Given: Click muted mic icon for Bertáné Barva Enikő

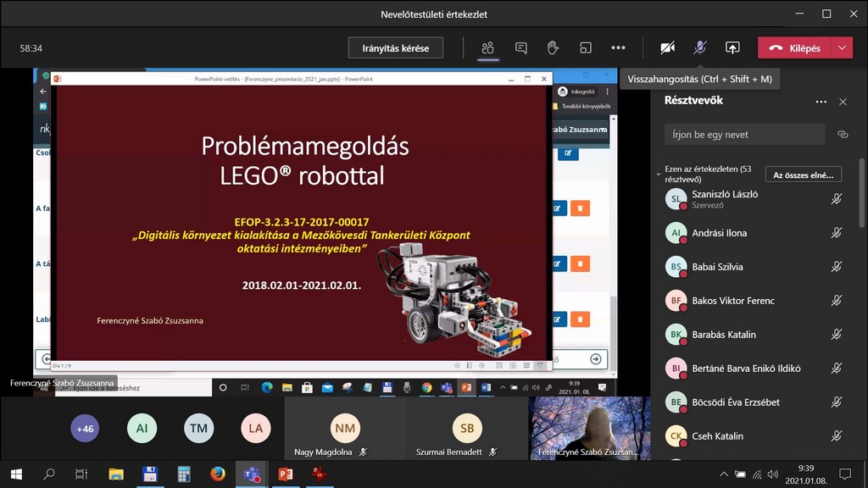Looking at the screenshot, I should (837, 368).
